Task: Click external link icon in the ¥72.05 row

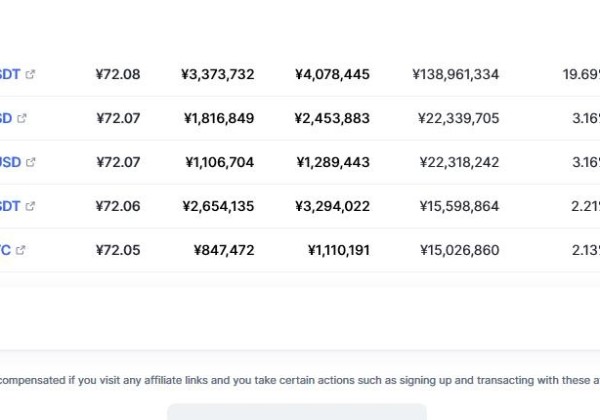Action: tap(21, 250)
